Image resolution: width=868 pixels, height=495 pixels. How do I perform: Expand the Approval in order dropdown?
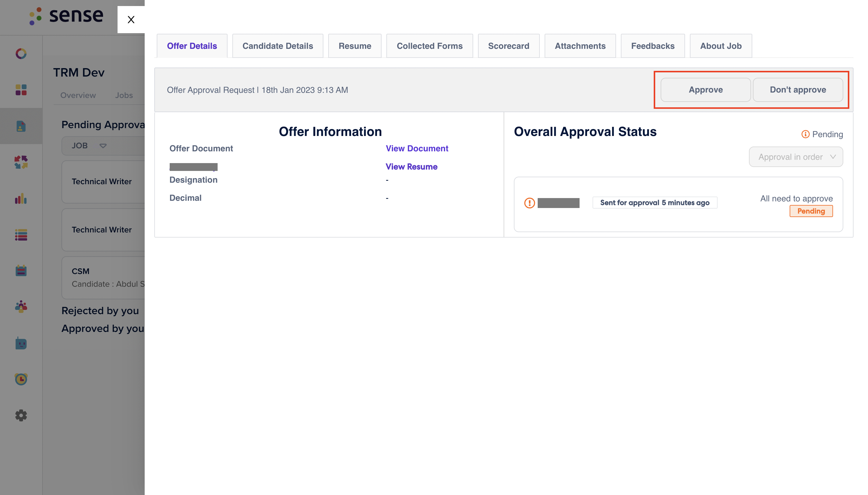796,157
